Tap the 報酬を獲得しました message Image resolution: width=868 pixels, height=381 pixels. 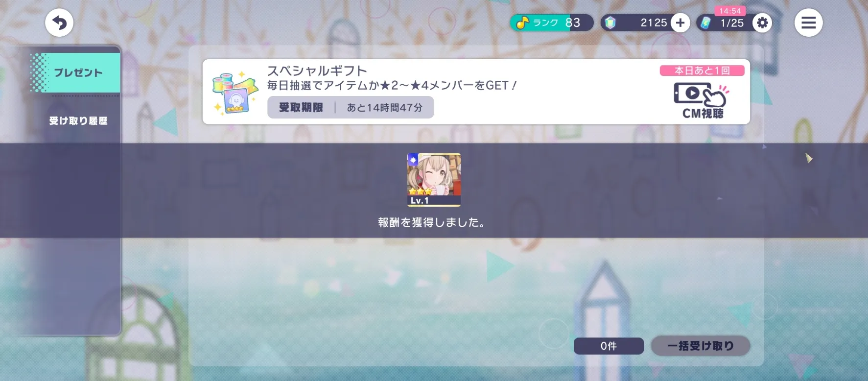(432, 222)
